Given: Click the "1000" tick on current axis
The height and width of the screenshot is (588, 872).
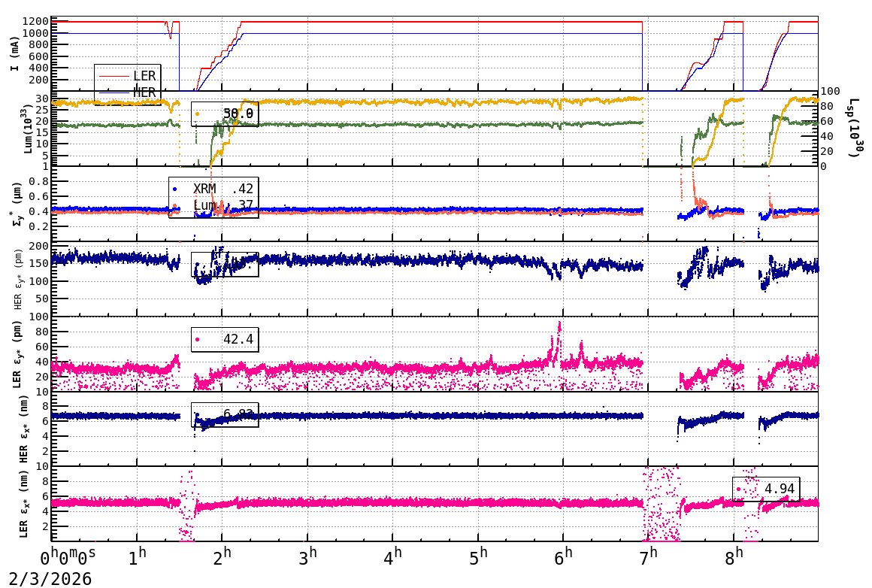Looking at the screenshot, I should (35, 33).
